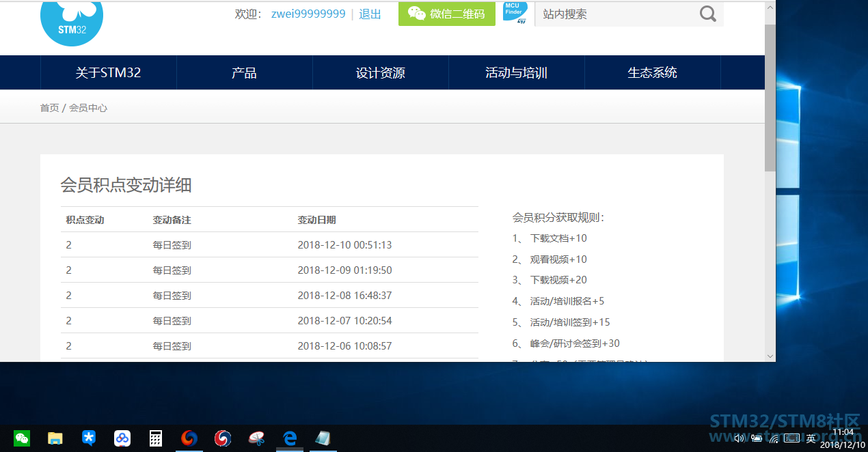Click the vertical scrollbar thumb
Image resolution: width=868 pixels, height=452 pixels.
click(770, 97)
